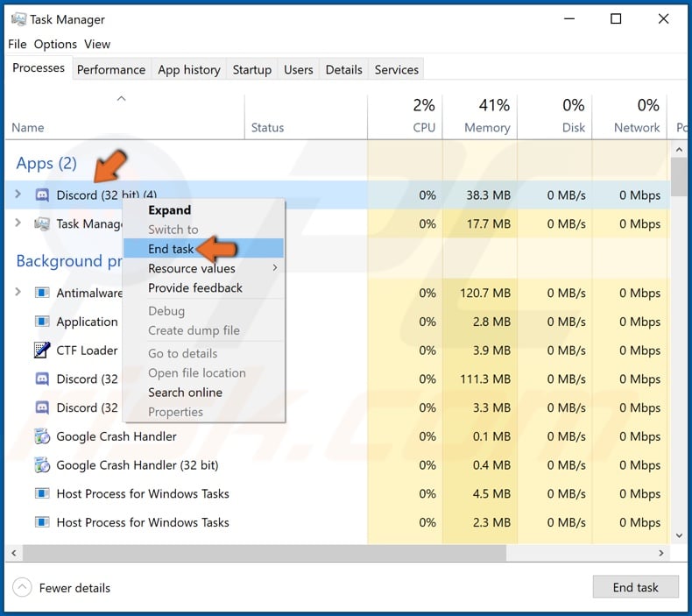
Task: Switch to the Details tab
Action: click(343, 69)
